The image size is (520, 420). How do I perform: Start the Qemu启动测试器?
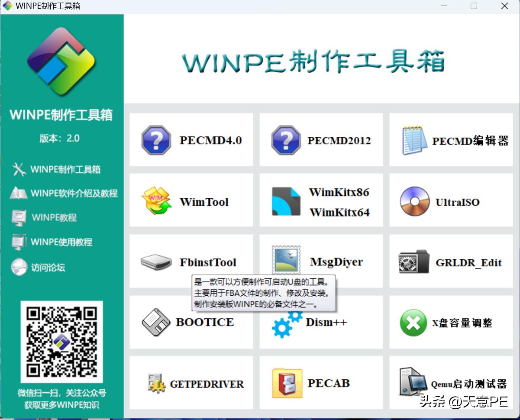450,383
